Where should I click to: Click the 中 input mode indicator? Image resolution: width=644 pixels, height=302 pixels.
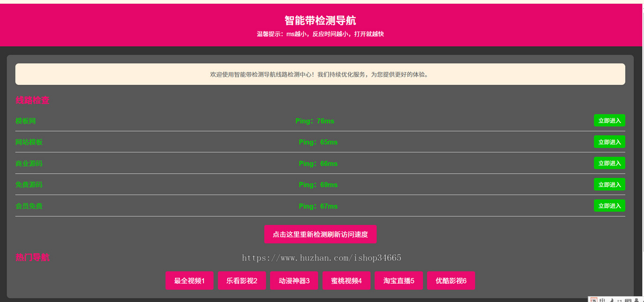[603, 299]
